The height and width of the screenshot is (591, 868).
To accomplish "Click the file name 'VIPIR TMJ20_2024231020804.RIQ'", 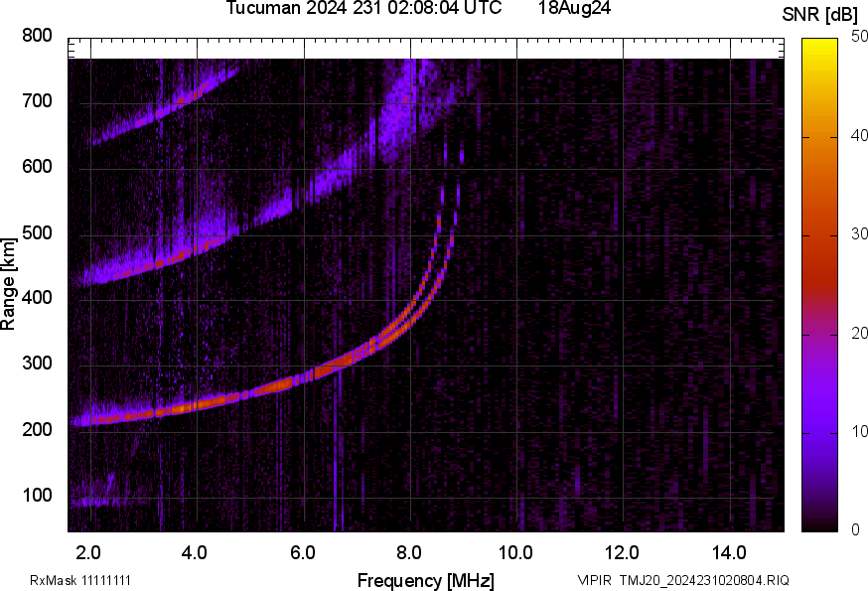I will (x=683, y=580).
